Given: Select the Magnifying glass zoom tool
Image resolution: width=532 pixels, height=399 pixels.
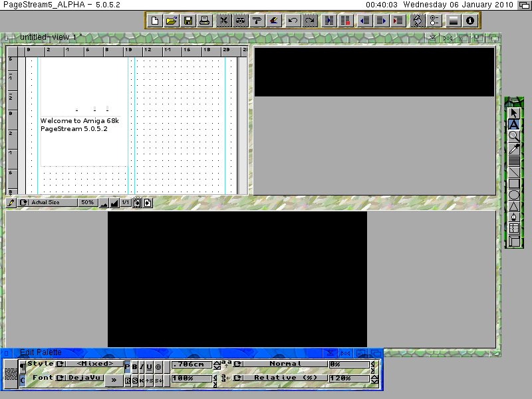Looking at the screenshot, I should (513, 136).
